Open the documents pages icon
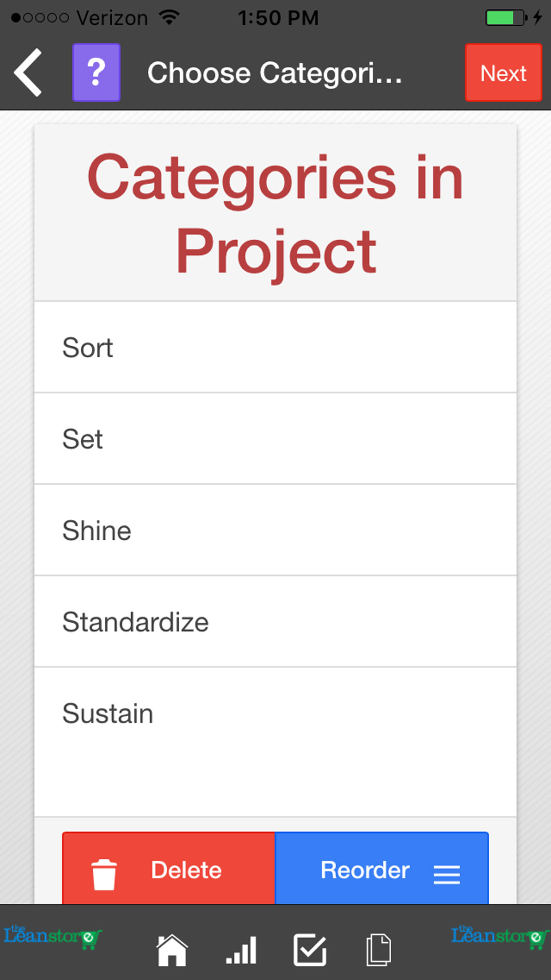The width and height of the screenshot is (551, 980). tap(378, 950)
